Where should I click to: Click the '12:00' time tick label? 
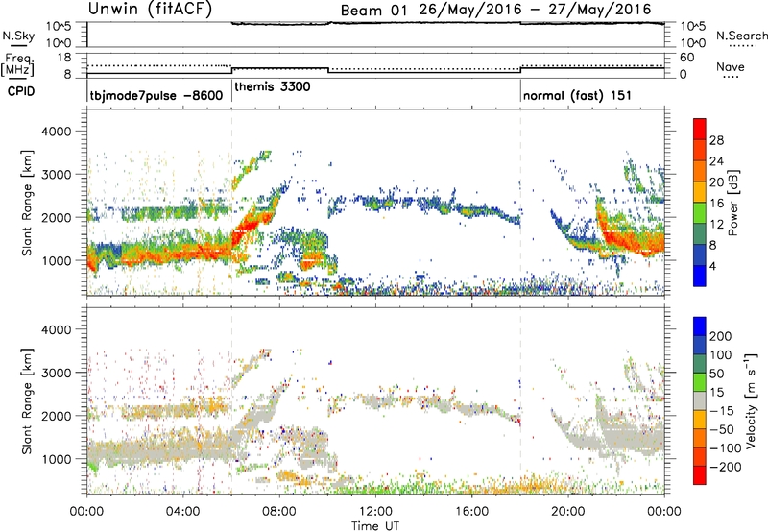[x=375, y=512]
